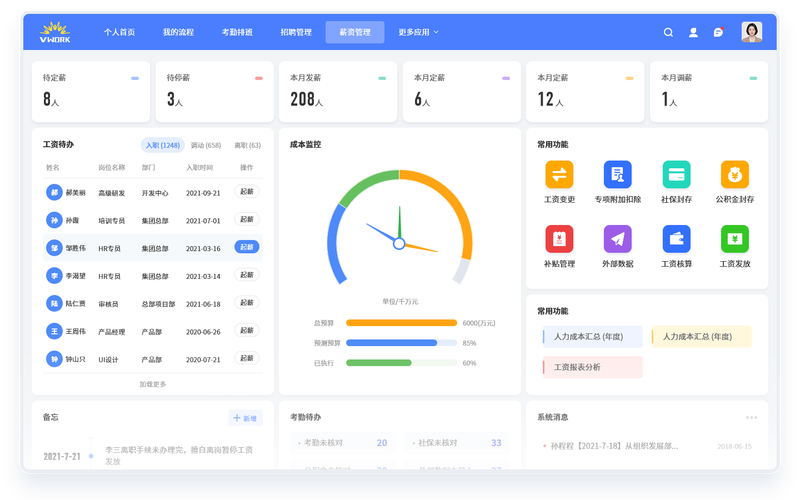
Task: Select the 薪资管理 navigation item
Action: tap(355, 32)
